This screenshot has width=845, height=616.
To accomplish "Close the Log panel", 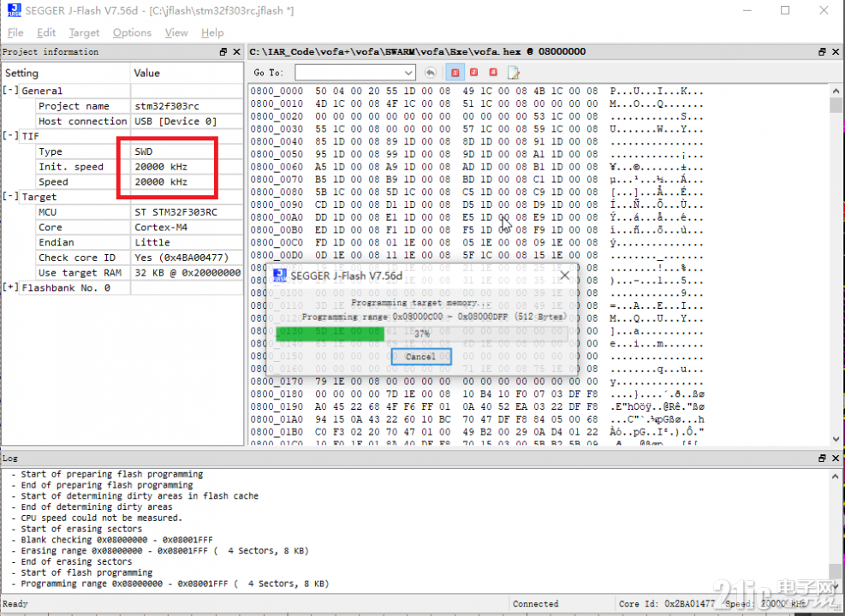I will point(836,459).
